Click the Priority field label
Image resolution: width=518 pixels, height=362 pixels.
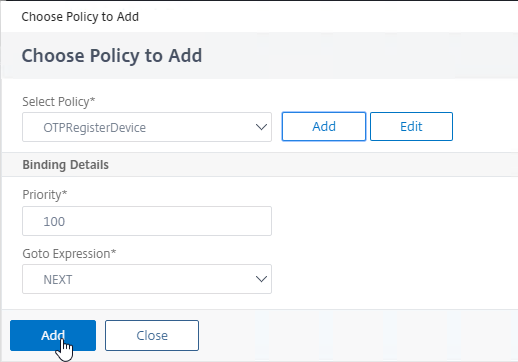(x=45, y=195)
